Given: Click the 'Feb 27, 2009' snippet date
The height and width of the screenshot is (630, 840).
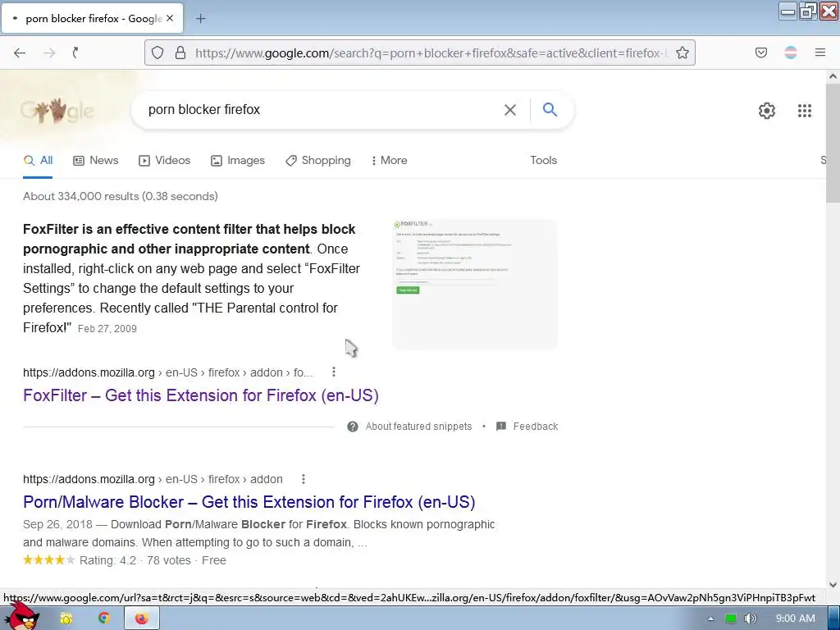Looking at the screenshot, I should pos(107,329).
